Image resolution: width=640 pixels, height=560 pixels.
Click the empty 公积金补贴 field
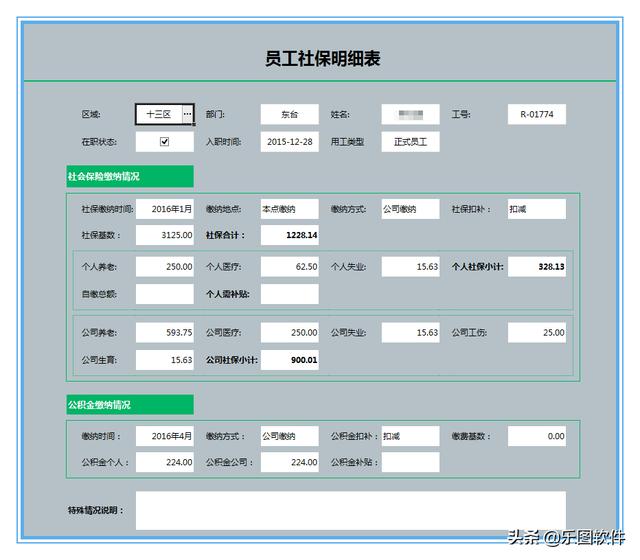tap(410, 462)
